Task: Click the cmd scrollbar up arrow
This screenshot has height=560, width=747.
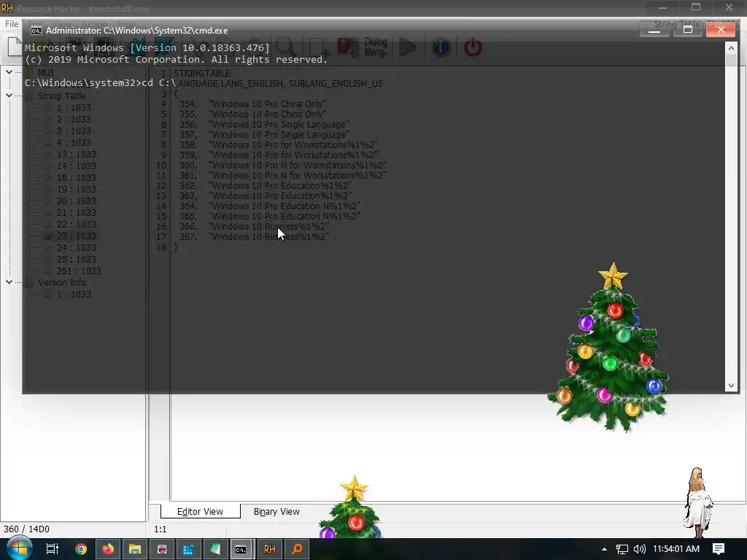Action: coord(731,47)
